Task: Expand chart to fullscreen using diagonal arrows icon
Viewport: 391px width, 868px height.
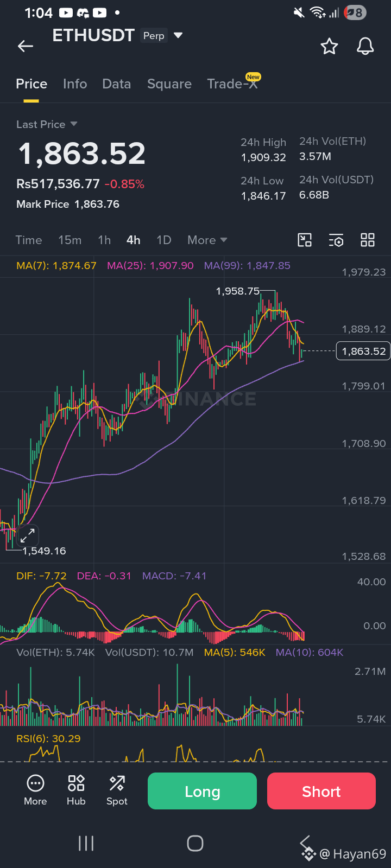Action: coord(28,536)
